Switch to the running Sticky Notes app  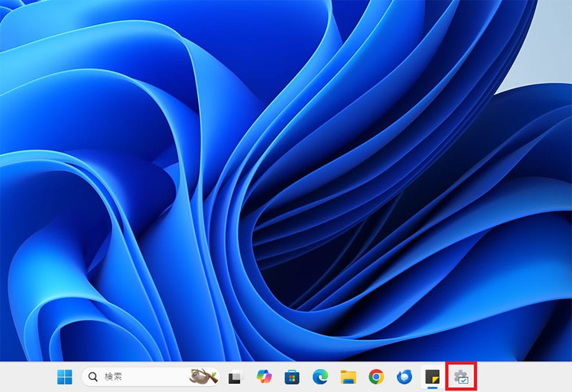click(x=432, y=376)
